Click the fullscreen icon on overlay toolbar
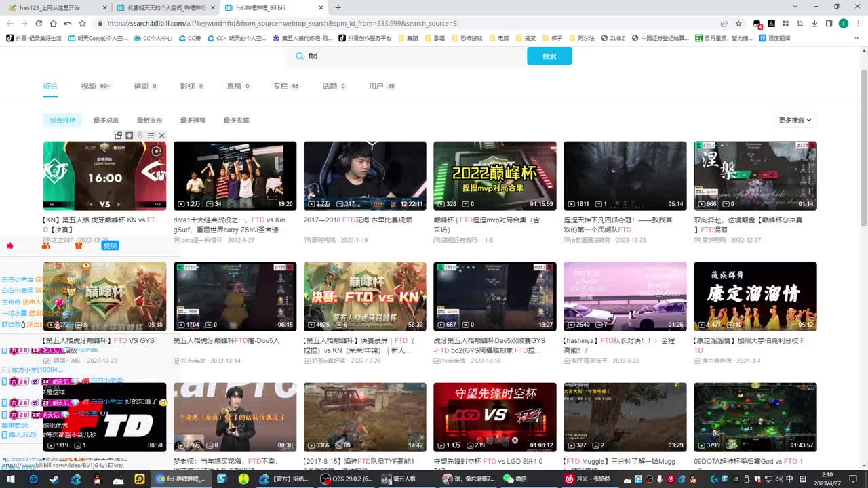 coord(129,136)
